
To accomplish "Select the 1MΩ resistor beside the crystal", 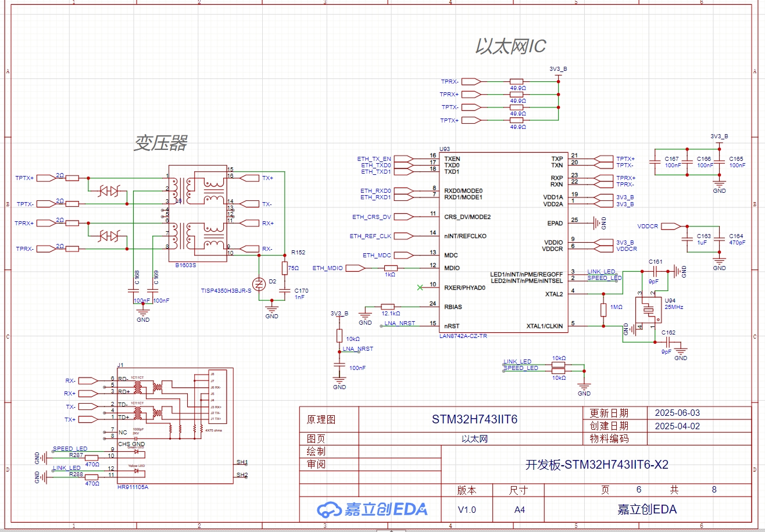I will click(604, 310).
